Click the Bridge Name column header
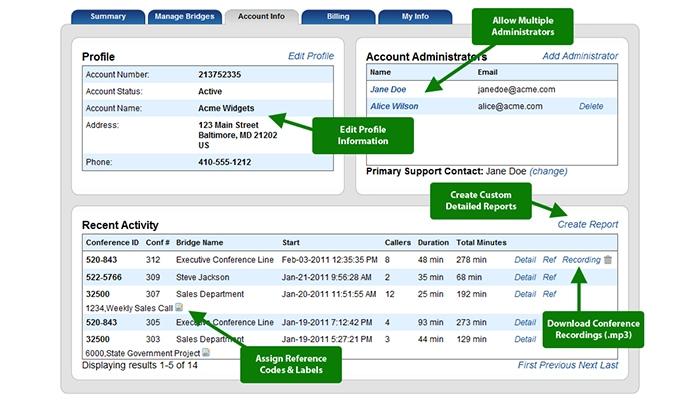Viewport: 700px width, 400px height. tap(200, 242)
